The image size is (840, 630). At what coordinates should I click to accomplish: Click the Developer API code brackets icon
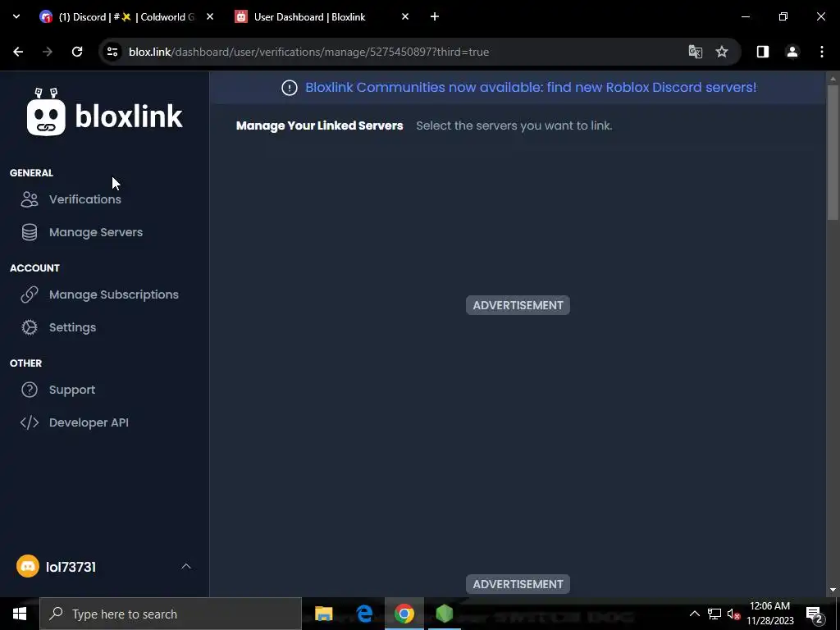tap(30, 422)
